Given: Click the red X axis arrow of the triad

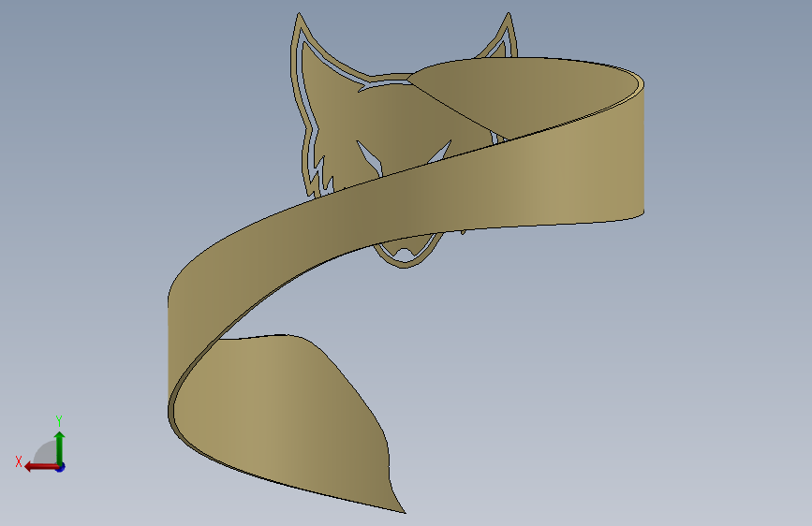Looking at the screenshot, I should (x=41, y=467).
